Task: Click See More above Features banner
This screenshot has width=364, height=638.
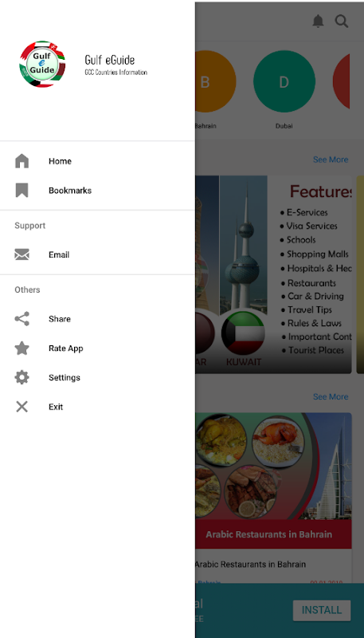Action: coord(331,159)
